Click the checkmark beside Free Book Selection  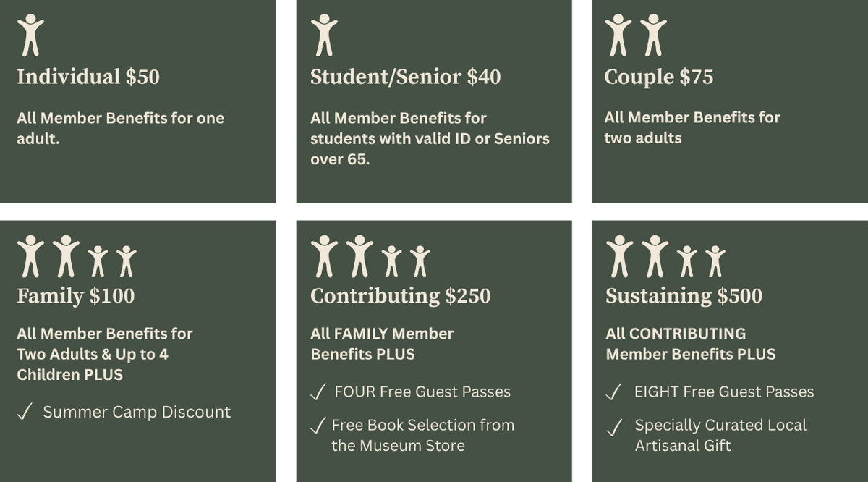point(317,426)
